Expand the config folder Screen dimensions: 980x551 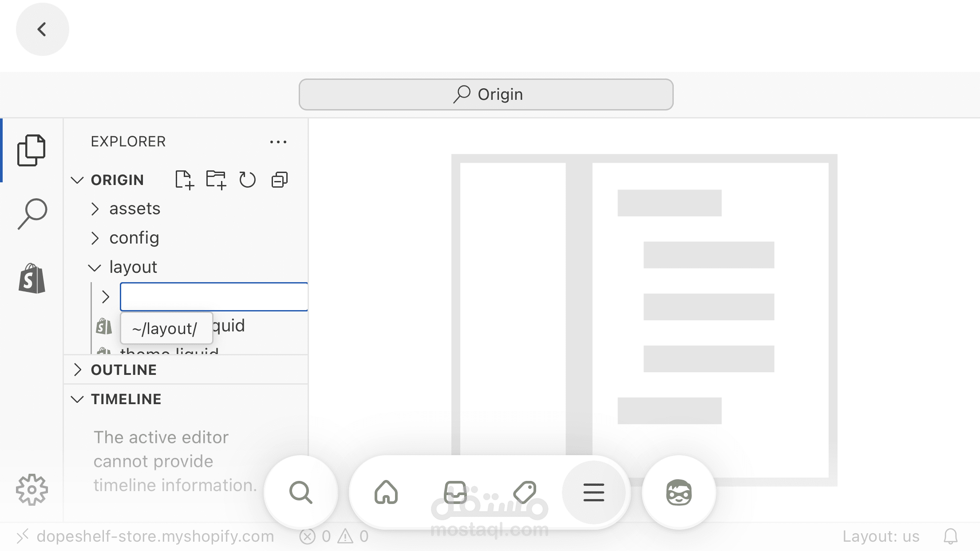(x=134, y=238)
